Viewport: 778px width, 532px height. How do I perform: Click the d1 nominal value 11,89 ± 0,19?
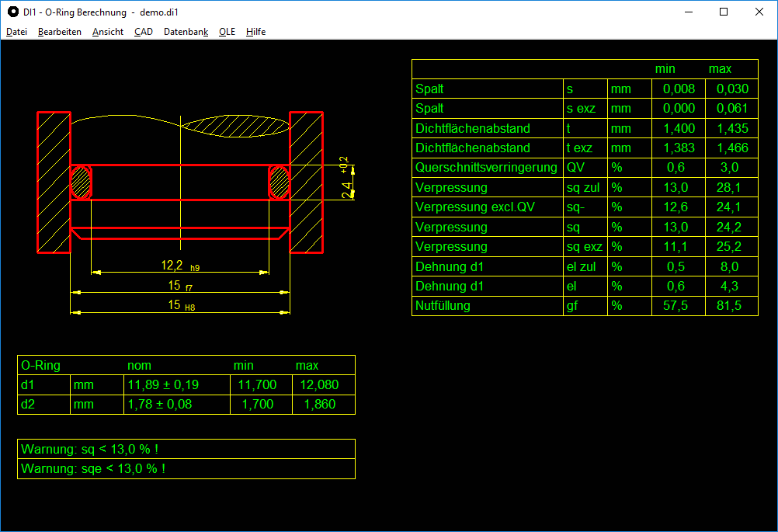[162, 385]
